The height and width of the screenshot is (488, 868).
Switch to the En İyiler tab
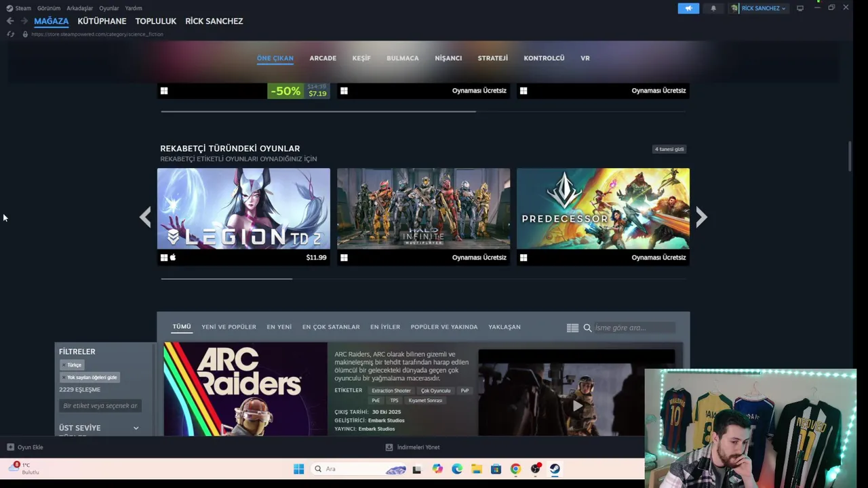pyautogui.click(x=385, y=327)
